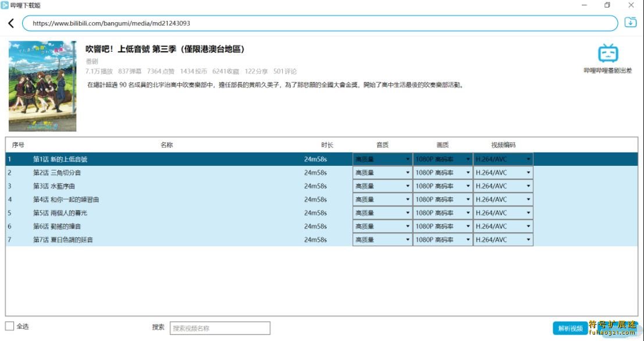Select row 第2话 三角切分音

pos(322,173)
